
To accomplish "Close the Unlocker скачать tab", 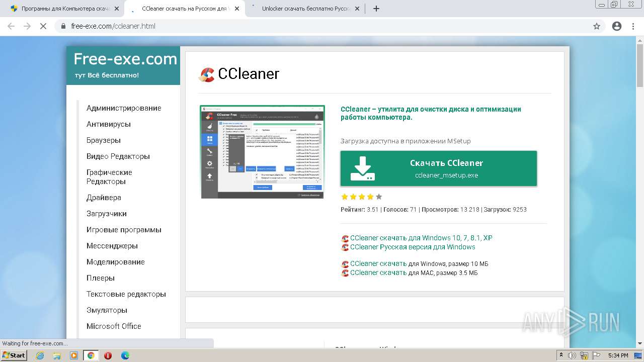I will pos(357,9).
